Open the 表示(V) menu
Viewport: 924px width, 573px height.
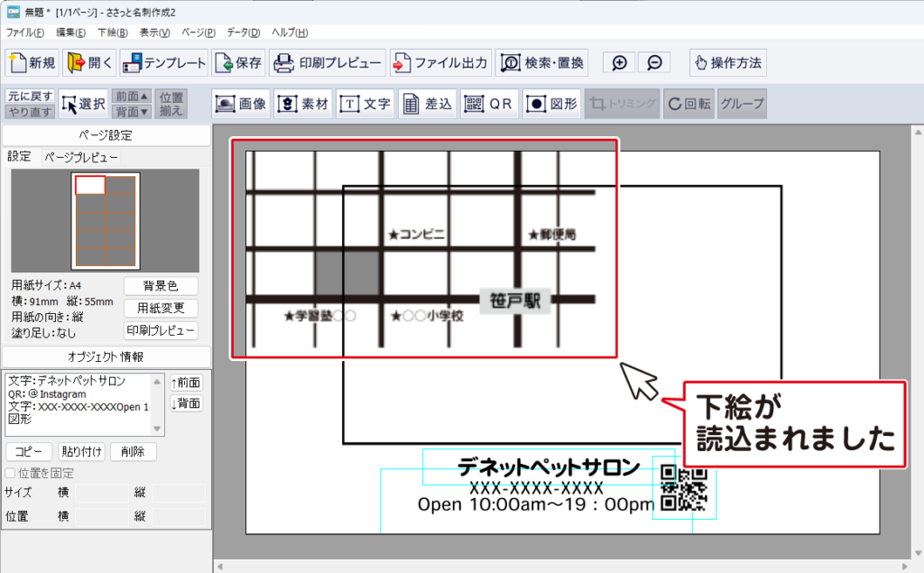point(154,32)
